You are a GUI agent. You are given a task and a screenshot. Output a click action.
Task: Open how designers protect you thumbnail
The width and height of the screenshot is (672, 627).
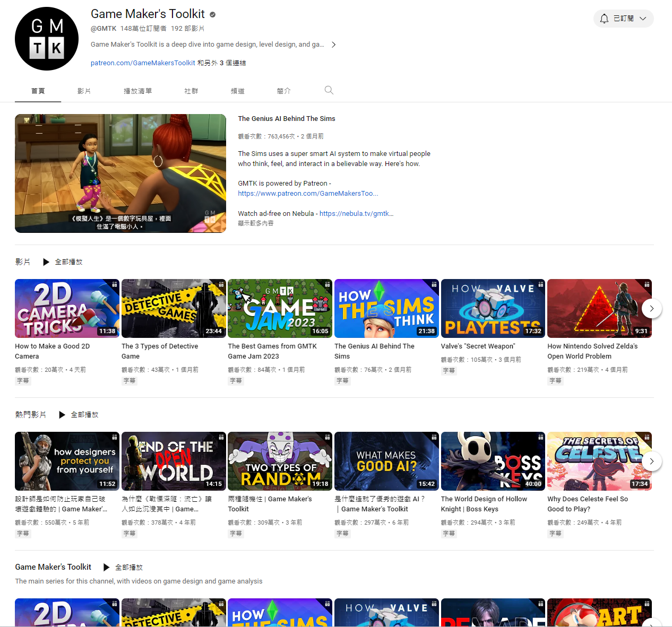point(67,461)
